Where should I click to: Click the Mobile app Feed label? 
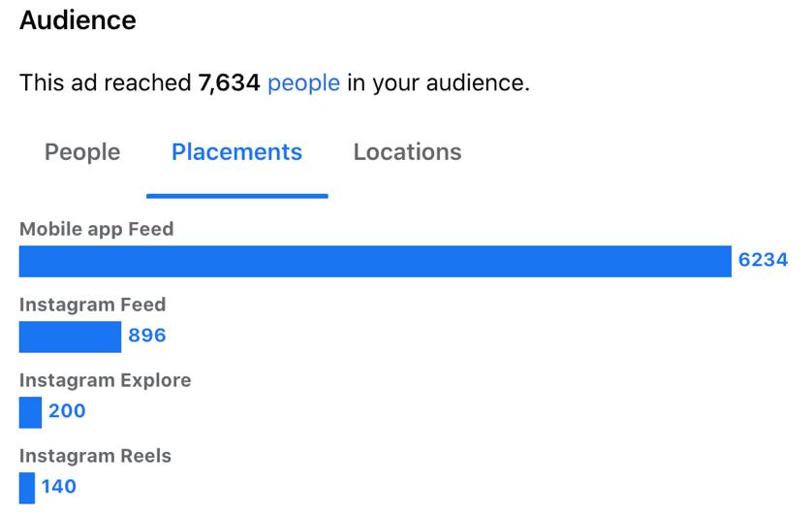(x=97, y=230)
